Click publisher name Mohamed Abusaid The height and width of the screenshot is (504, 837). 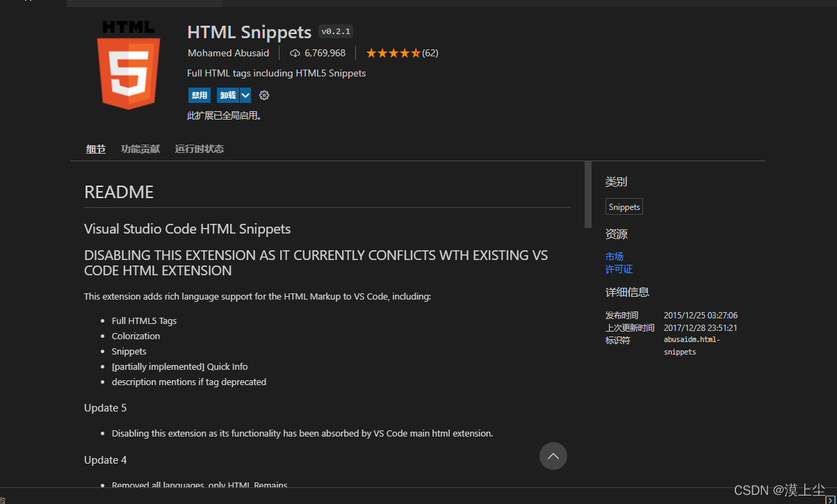pos(228,53)
